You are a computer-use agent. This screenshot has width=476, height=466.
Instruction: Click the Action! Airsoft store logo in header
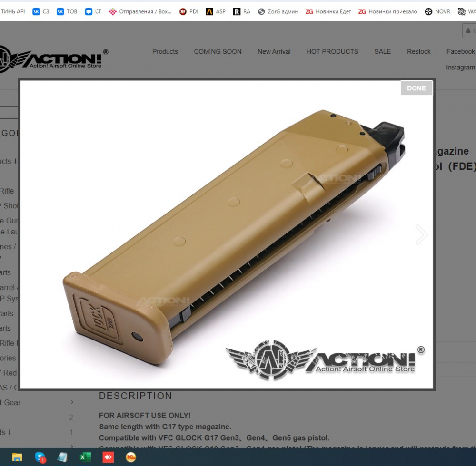tap(51, 59)
